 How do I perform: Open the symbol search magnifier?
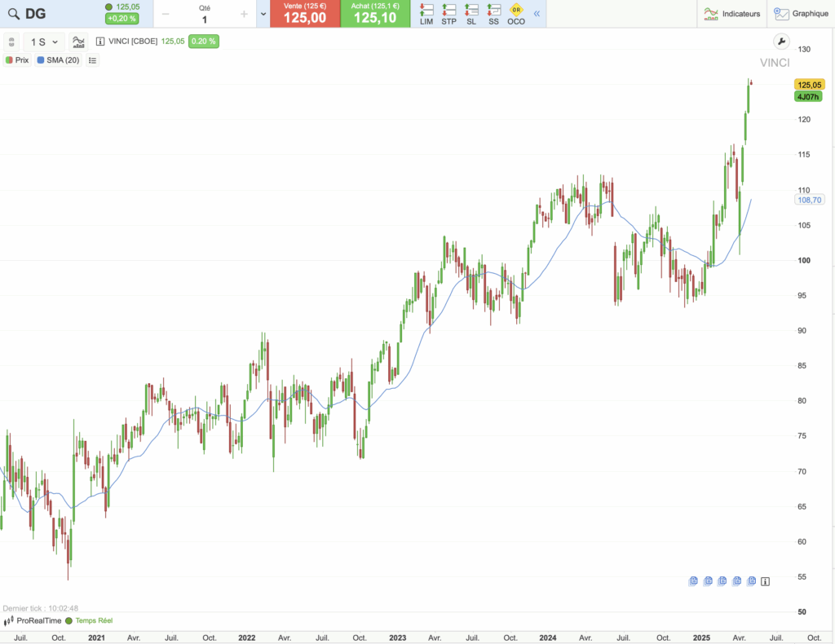(x=13, y=14)
